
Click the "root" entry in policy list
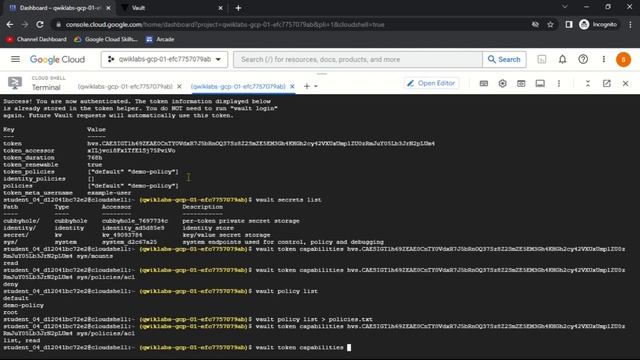(x=11, y=313)
